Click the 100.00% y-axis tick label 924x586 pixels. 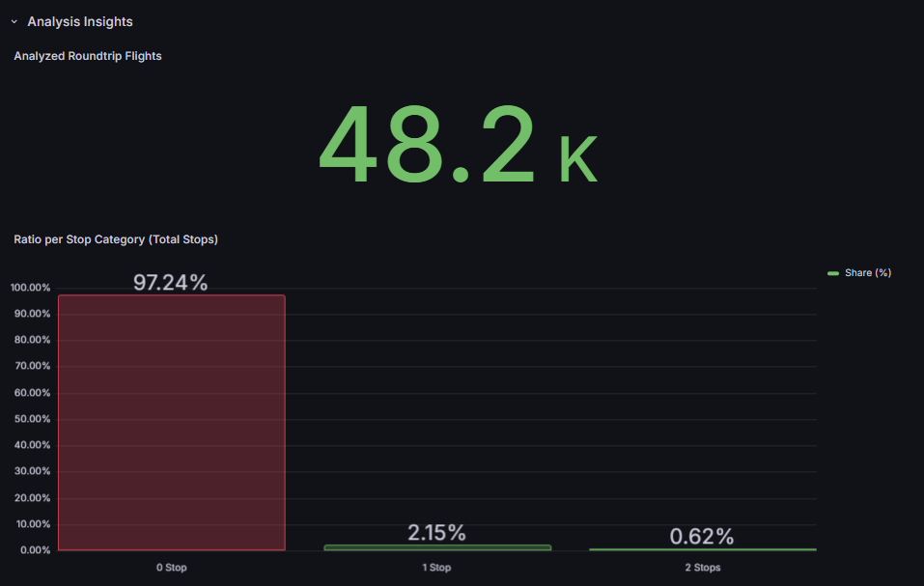[x=30, y=288]
